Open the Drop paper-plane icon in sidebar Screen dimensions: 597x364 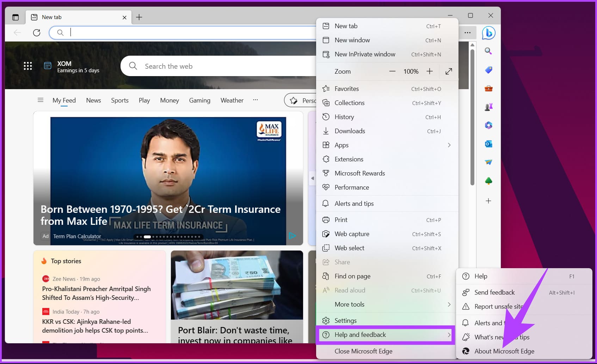488,162
